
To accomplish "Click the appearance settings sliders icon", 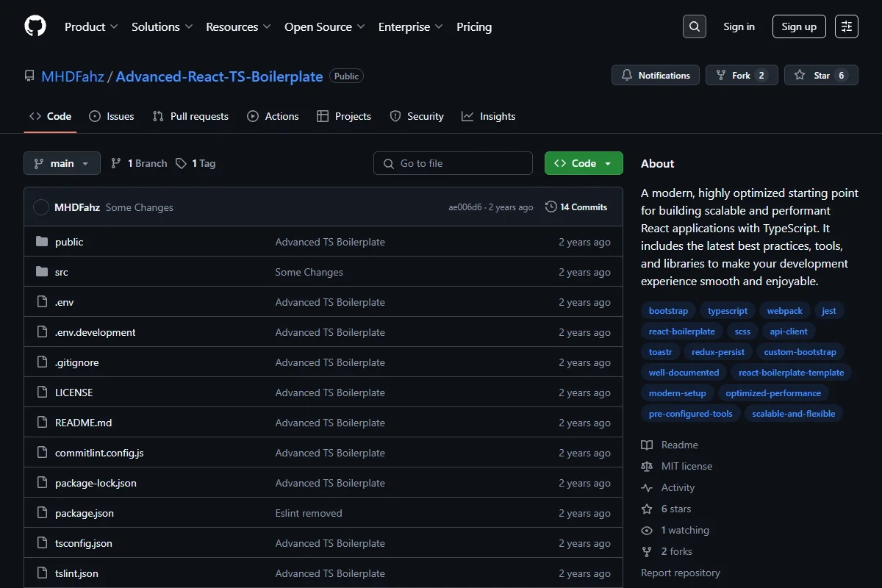I will pos(847,26).
